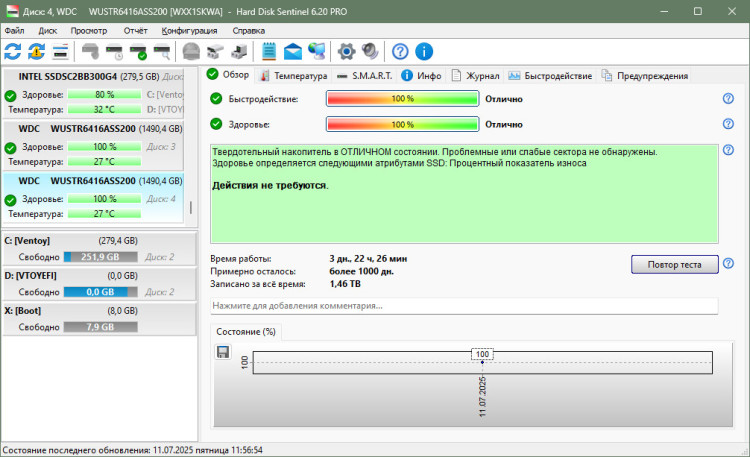The height and width of the screenshot is (457, 750).
Task: Click the disk panel view toolbar icon
Action: pyautogui.click(x=60, y=52)
